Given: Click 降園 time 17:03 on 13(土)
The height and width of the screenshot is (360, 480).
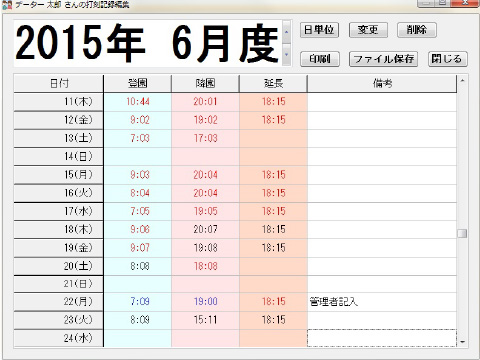Looking at the screenshot, I should (205, 138).
